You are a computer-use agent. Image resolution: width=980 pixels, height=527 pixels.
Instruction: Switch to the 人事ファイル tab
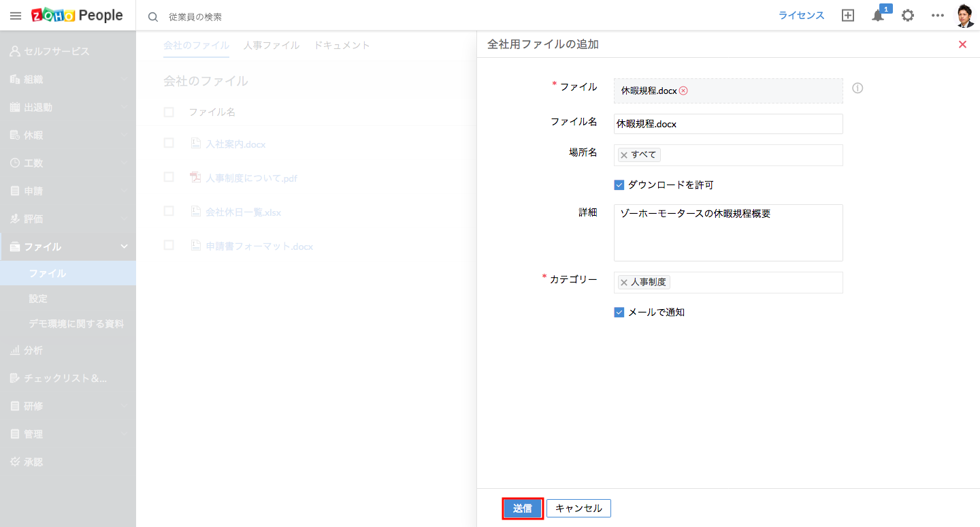click(x=271, y=46)
